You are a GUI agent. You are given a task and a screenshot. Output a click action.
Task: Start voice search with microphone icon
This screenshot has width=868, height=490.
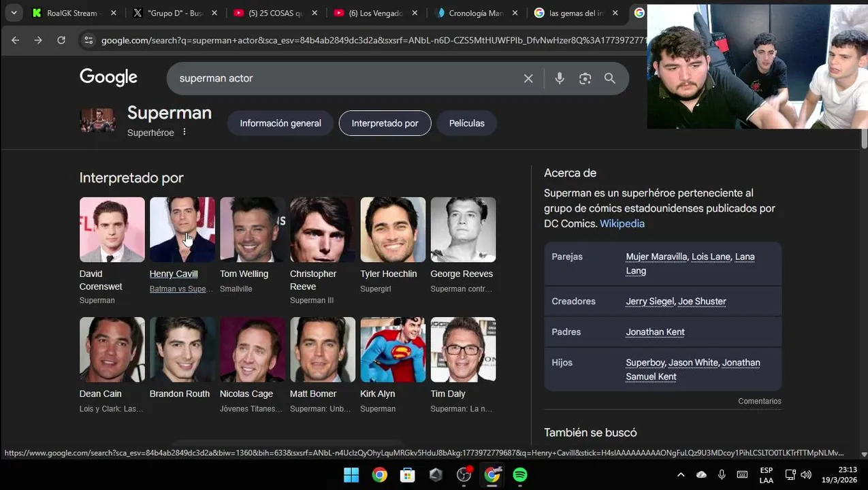coord(560,78)
